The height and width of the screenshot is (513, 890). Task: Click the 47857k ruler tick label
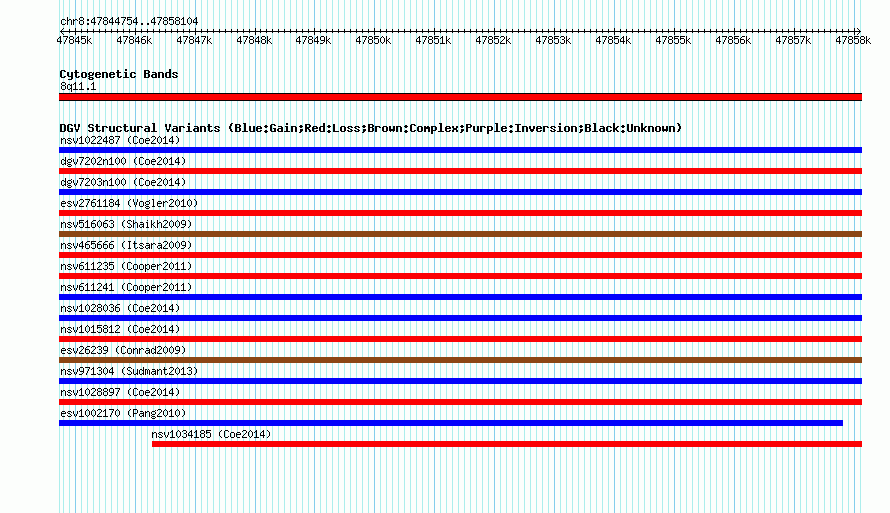click(x=794, y=41)
